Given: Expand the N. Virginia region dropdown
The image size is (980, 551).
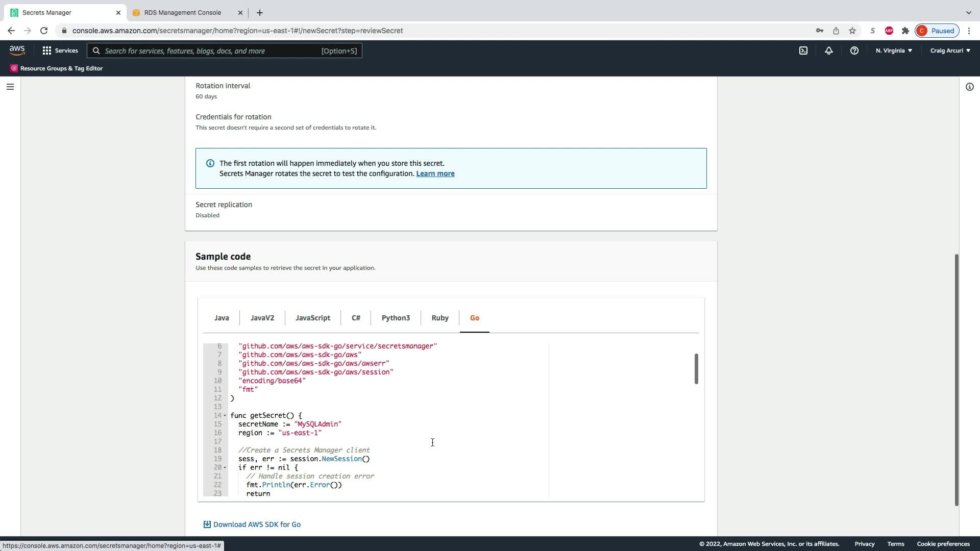Looking at the screenshot, I should (894, 51).
